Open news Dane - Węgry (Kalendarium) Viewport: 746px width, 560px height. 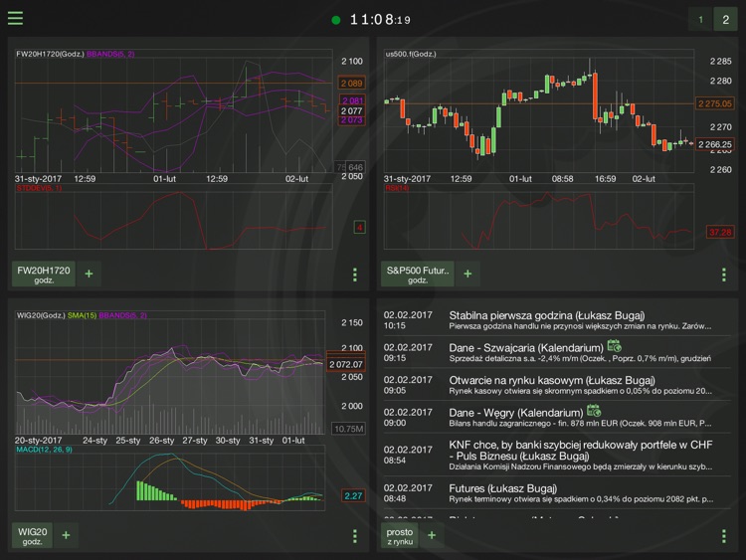tap(557, 417)
